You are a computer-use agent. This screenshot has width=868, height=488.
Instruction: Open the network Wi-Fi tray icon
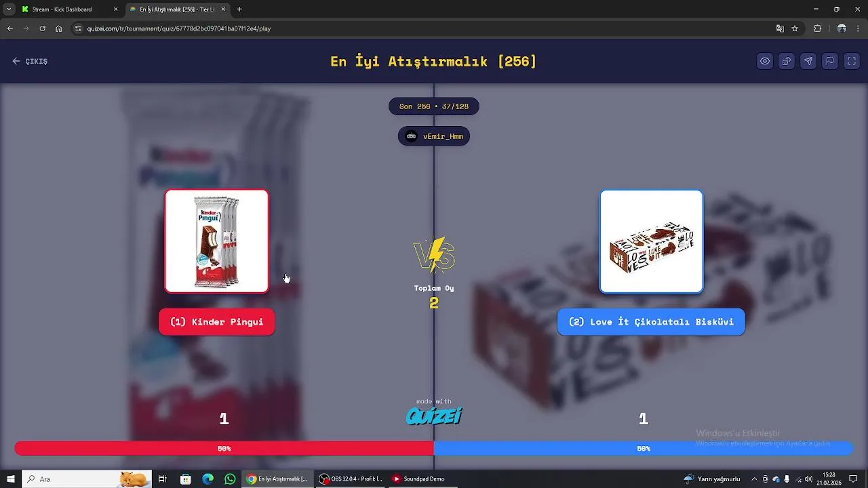point(798,479)
